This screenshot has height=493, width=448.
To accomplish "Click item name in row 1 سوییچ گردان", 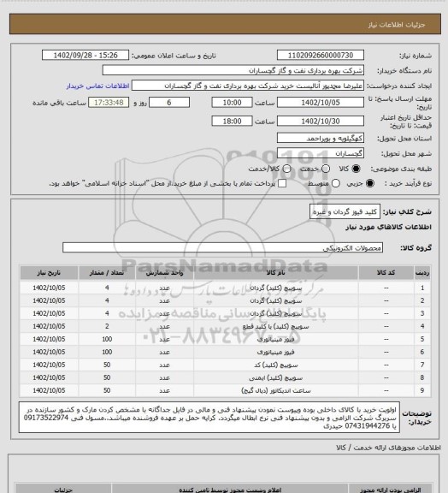I will click(x=276, y=288).
